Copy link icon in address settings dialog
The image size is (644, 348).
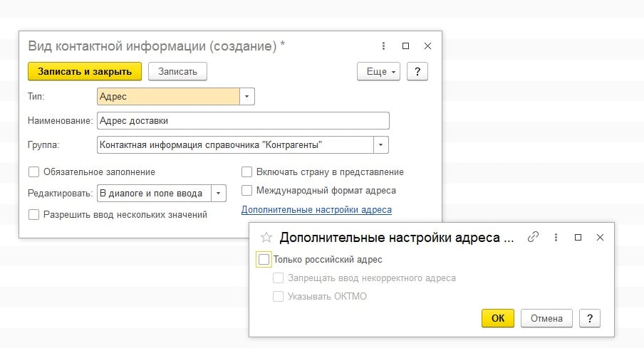pos(532,237)
